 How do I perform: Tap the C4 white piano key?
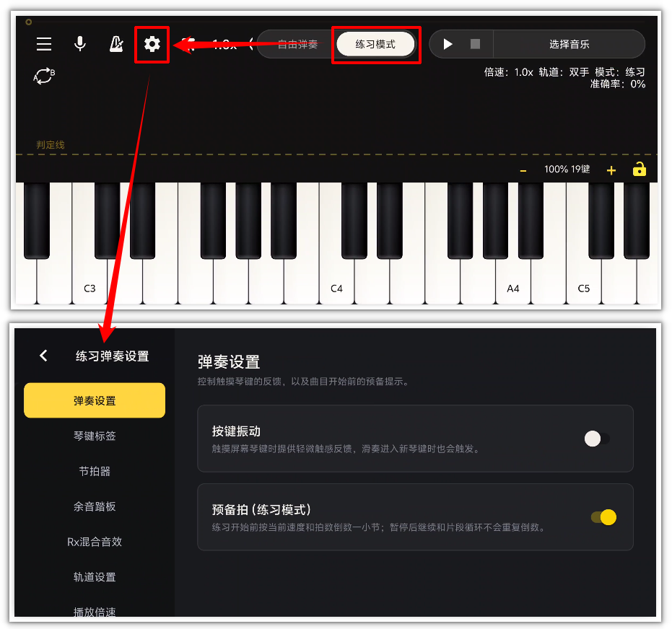click(336, 283)
